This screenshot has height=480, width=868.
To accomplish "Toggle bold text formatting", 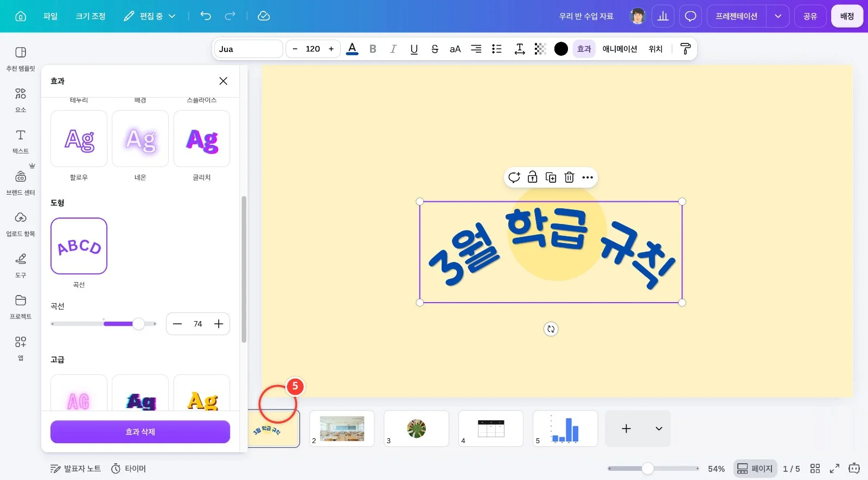I will coord(373,49).
